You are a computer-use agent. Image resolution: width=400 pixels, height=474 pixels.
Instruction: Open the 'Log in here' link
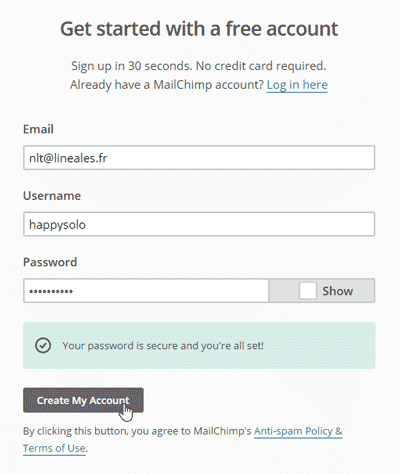[297, 85]
